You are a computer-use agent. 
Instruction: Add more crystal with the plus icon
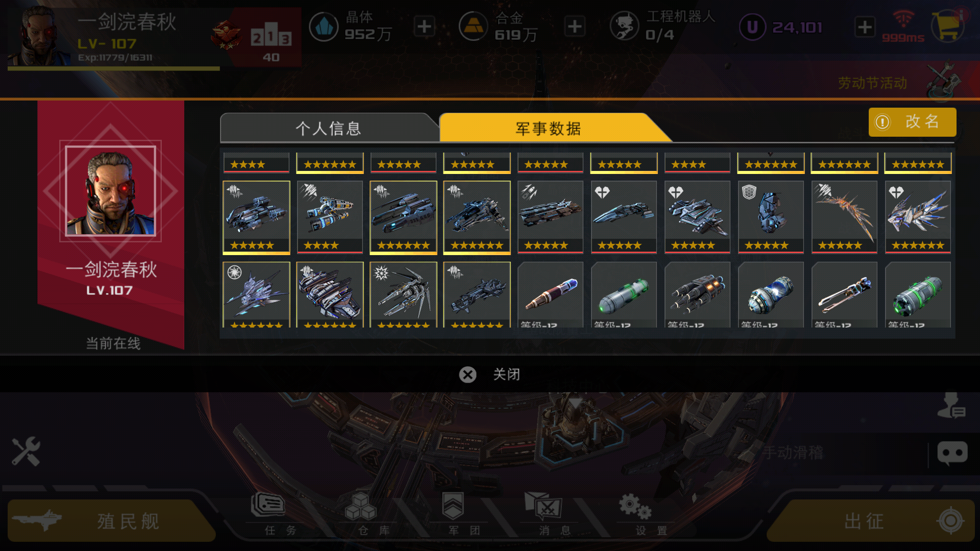[424, 27]
